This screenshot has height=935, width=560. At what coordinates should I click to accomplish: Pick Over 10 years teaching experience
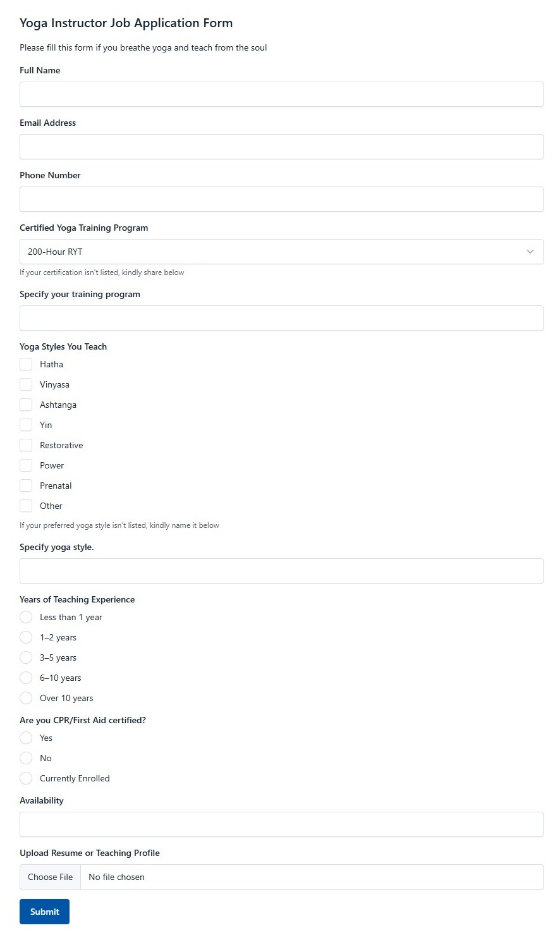pos(26,698)
